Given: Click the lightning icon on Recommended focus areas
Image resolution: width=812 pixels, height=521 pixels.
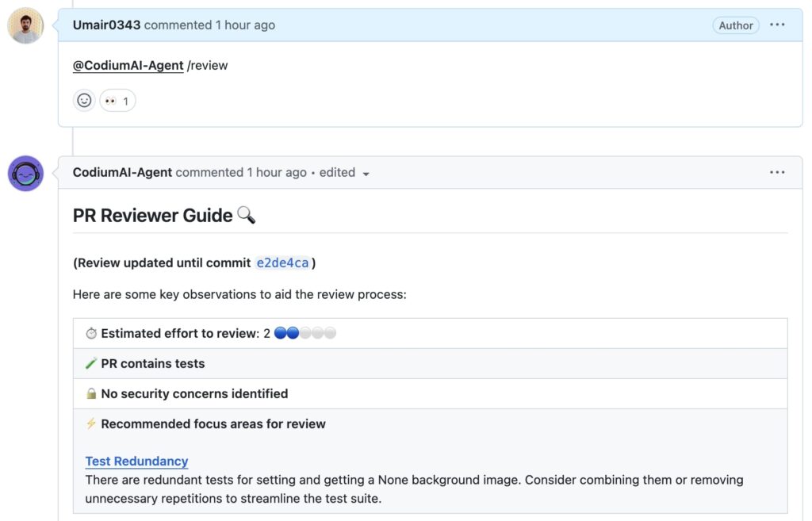Looking at the screenshot, I should [90, 423].
